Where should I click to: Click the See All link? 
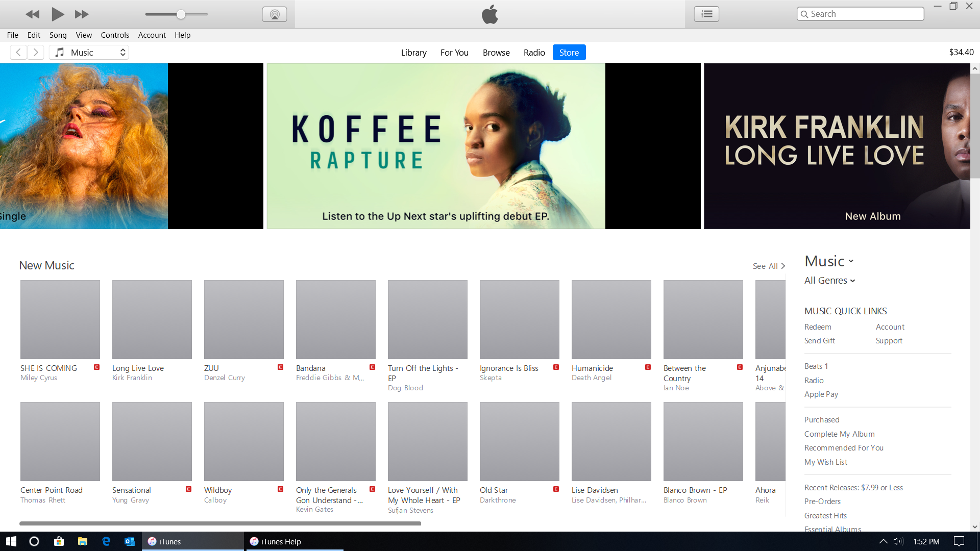click(x=768, y=266)
